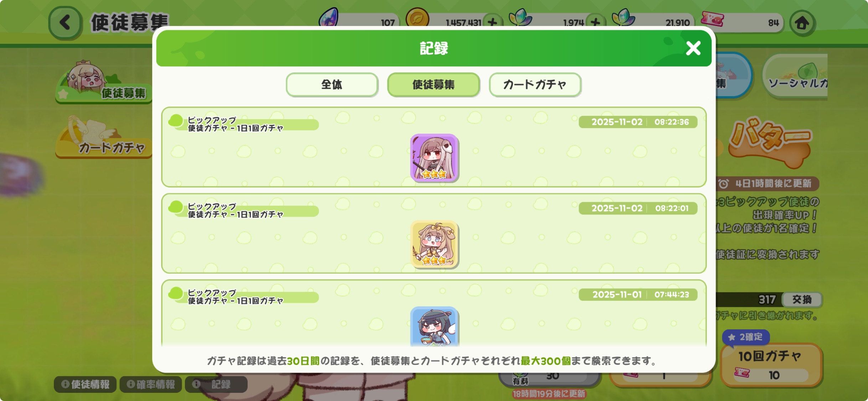868x401 pixels.
Task: Click the ticket icon showing 84
Action: coord(712,19)
